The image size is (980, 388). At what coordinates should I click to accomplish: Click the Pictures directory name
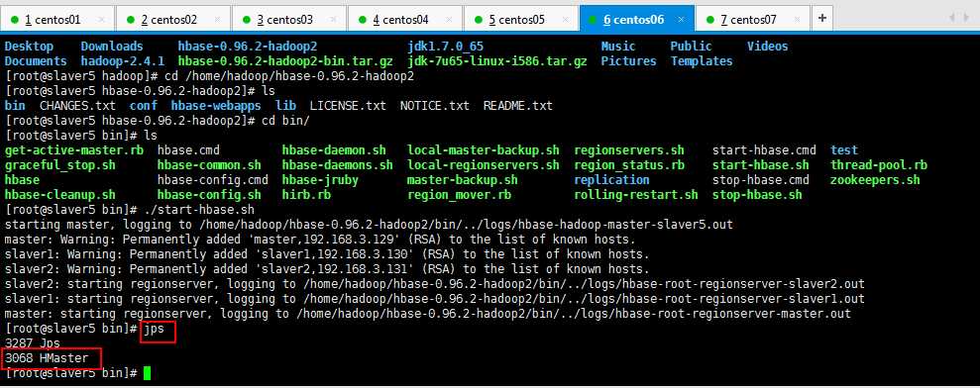[x=629, y=61]
